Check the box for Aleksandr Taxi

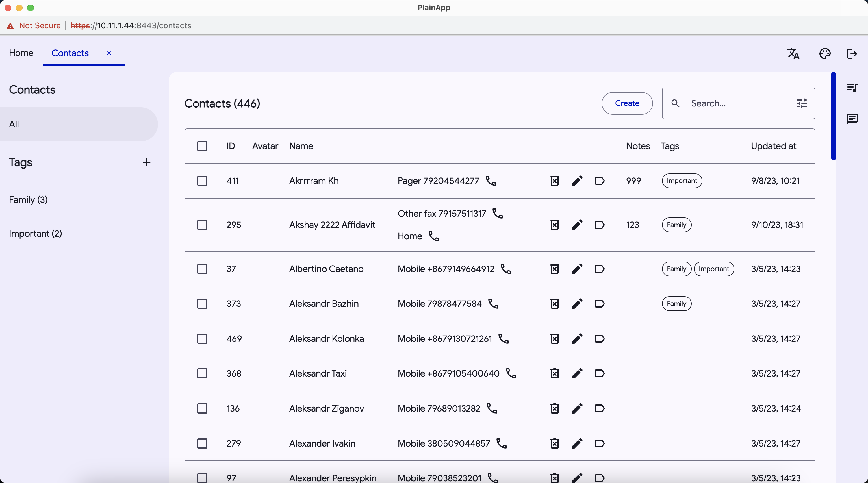pyautogui.click(x=202, y=373)
